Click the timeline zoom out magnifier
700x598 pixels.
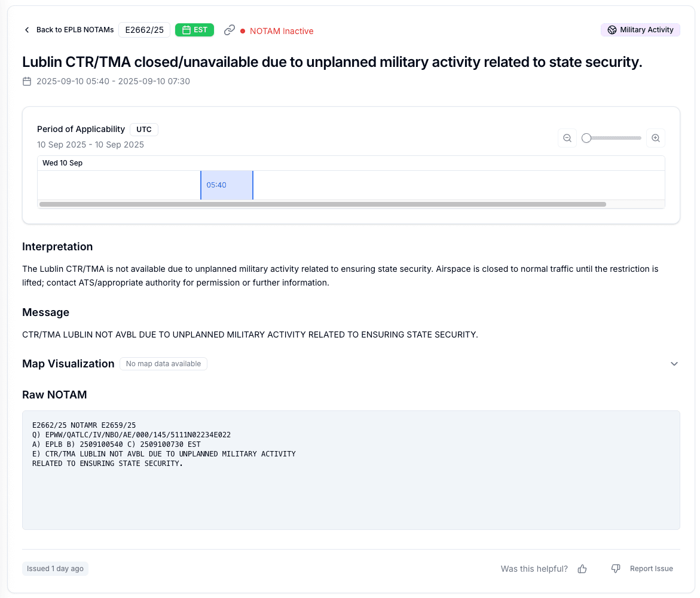pos(567,138)
